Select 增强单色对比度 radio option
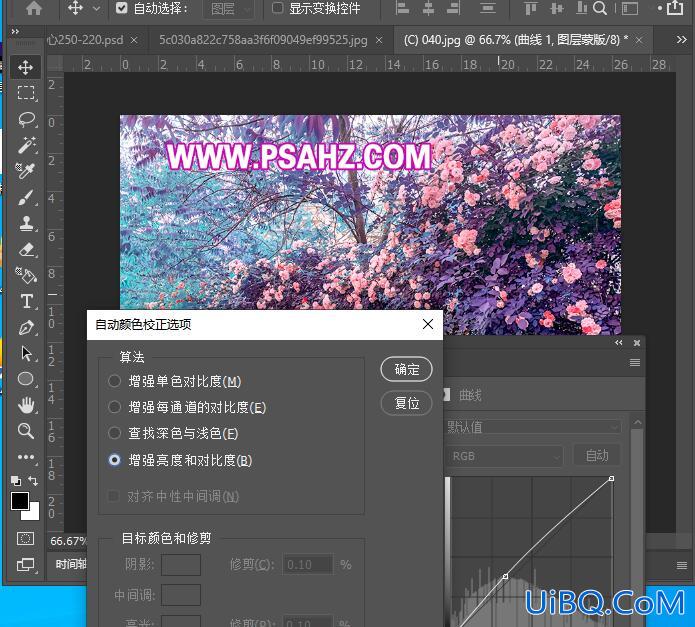 point(114,381)
